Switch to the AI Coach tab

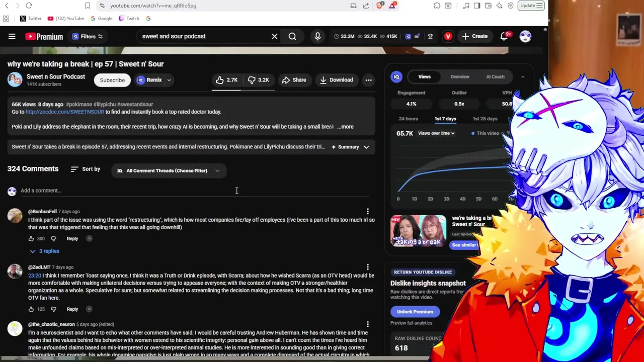pos(495,77)
